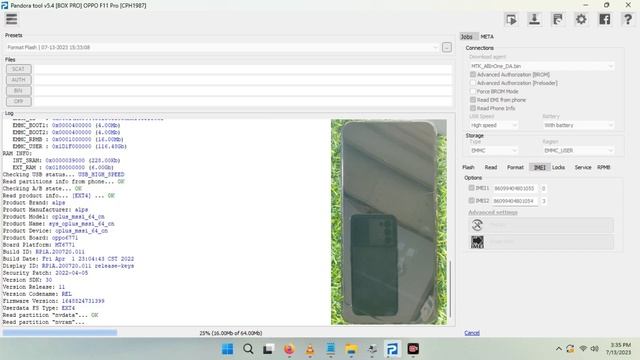Launch Firefox from the taskbar
Screen dimensions: 640x360
(289, 349)
